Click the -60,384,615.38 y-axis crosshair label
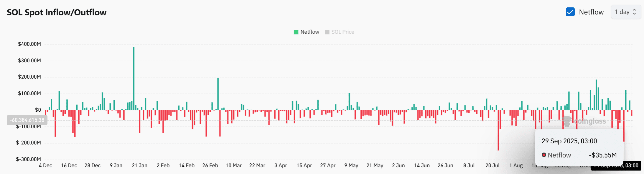 pyautogui.click(x=27, y=120)
